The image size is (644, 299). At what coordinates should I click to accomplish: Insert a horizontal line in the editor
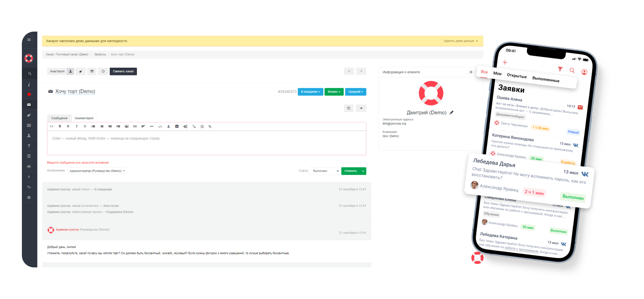(151, 126)
